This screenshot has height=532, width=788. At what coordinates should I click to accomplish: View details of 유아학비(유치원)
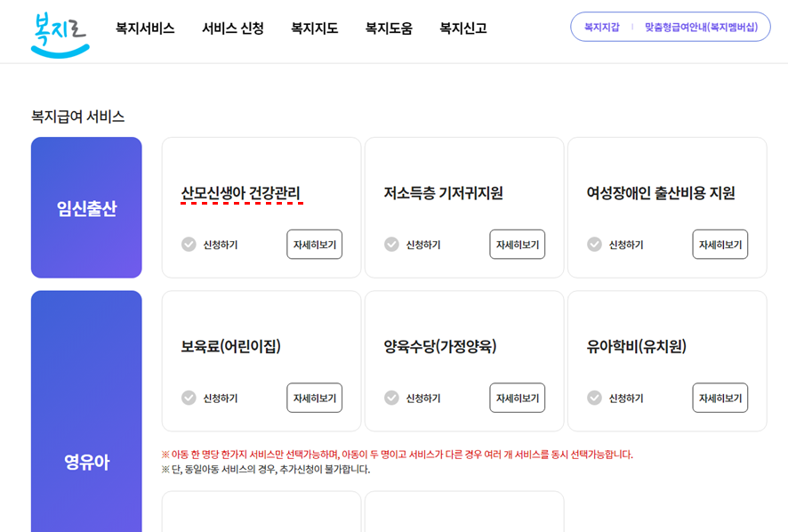(720, 398)
